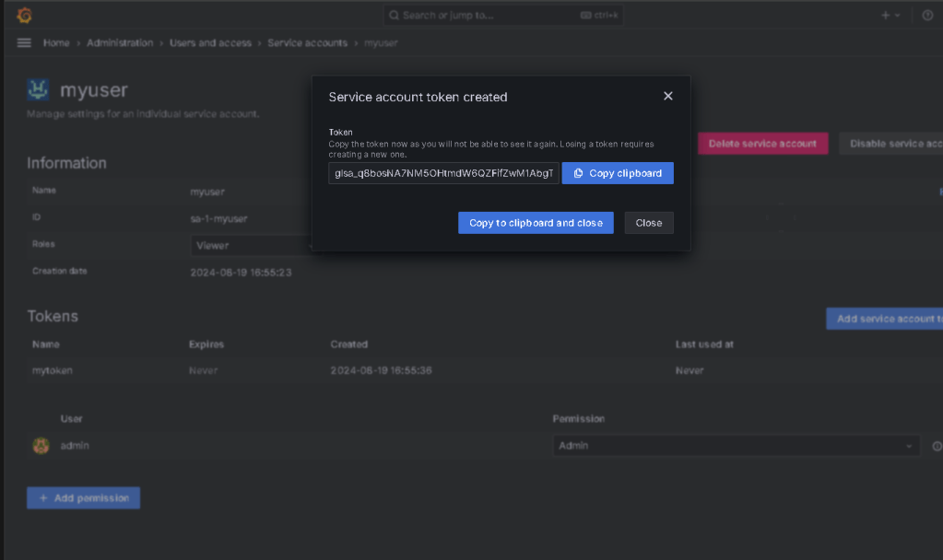Click the help icon in top bar

pyautogui.click(x=927, y=15)
